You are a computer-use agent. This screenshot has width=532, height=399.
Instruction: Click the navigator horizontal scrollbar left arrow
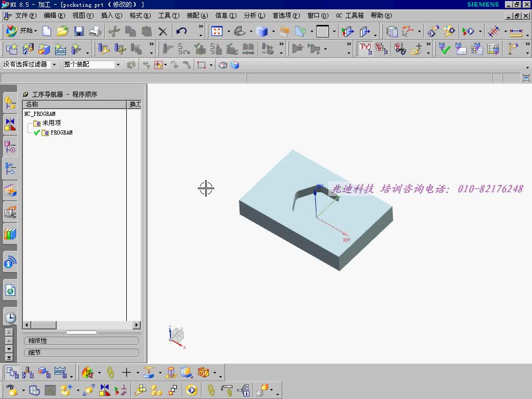click(x=27, y=325)
